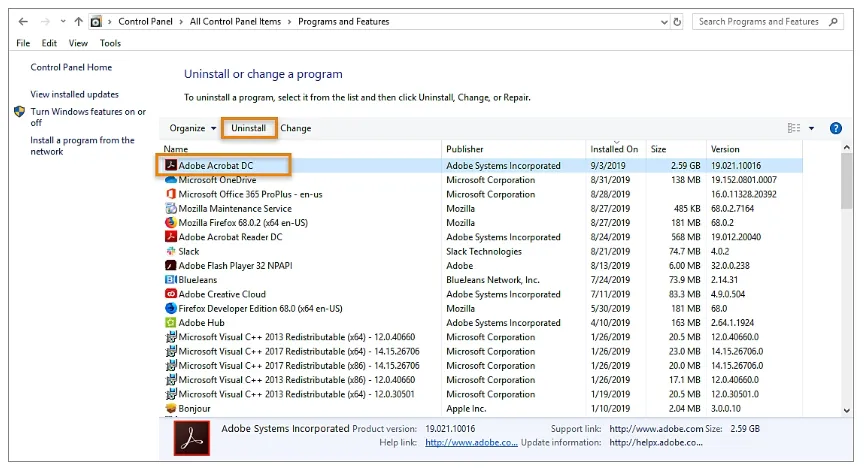Click the Control Panel breadcrumb

click(145, 22)
